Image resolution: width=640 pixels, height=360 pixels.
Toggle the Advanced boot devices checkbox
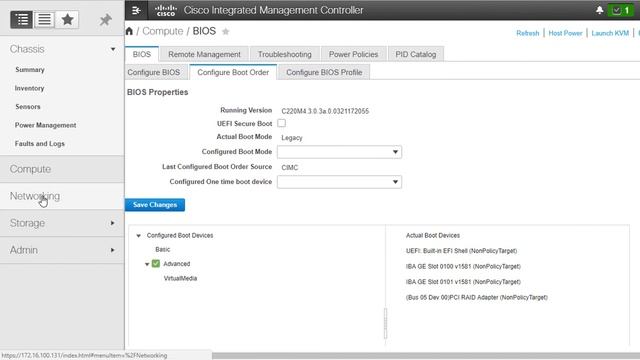[x=156, y=264]
